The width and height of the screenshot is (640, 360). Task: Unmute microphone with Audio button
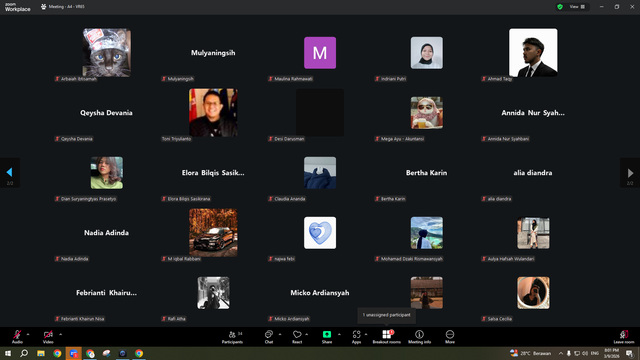pyautogui.click(x=17, y=337)
